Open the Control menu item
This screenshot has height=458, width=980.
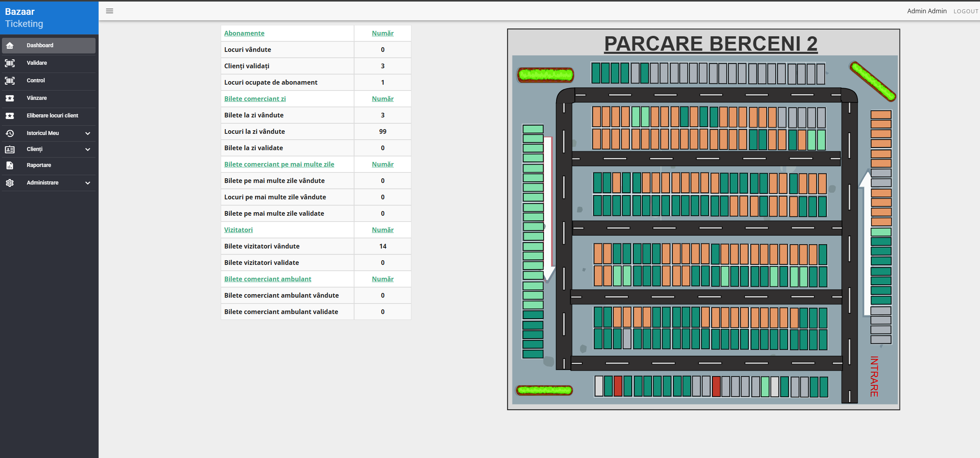point(49,81)
